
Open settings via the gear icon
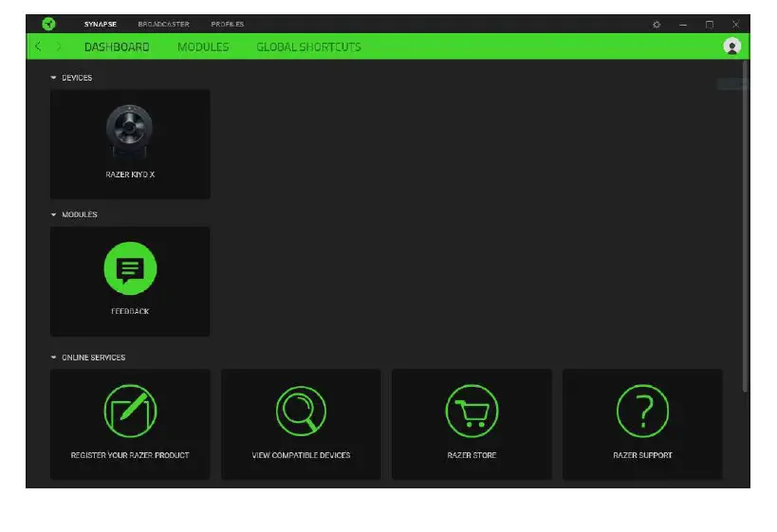[x=657, y=25]
